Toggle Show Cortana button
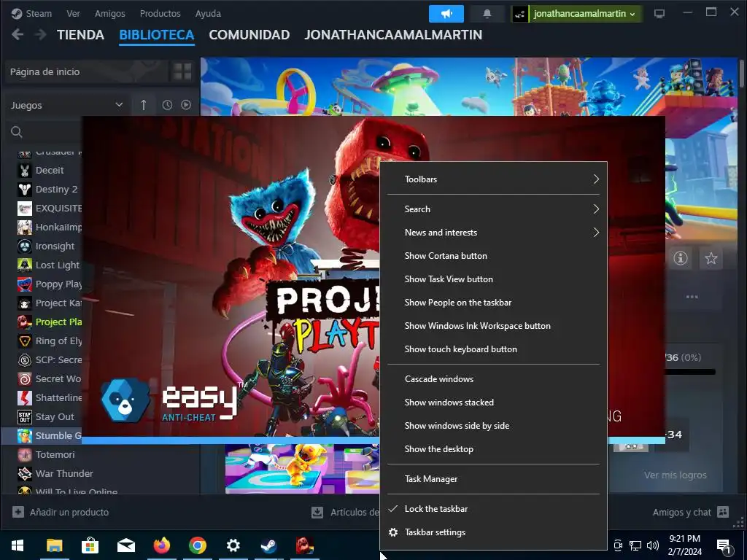Screen dimensions: 747x560 click(494, 256)
